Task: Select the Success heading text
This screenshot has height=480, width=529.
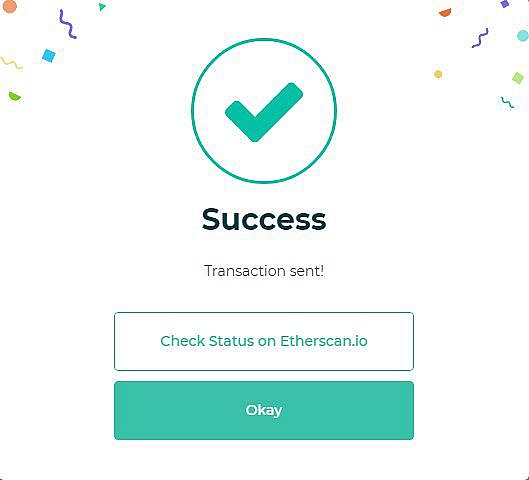Action: pyautogui.click(x=264, y=220)
